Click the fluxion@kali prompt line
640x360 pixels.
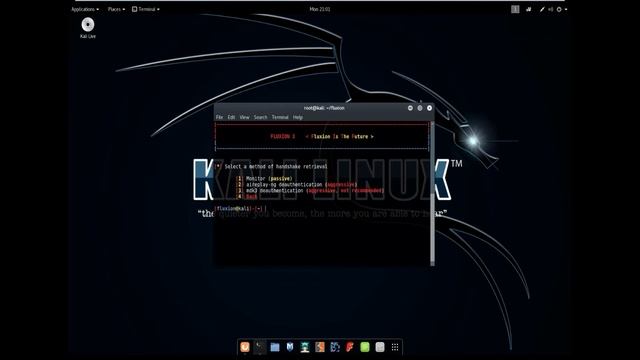[x=240, y=209]
